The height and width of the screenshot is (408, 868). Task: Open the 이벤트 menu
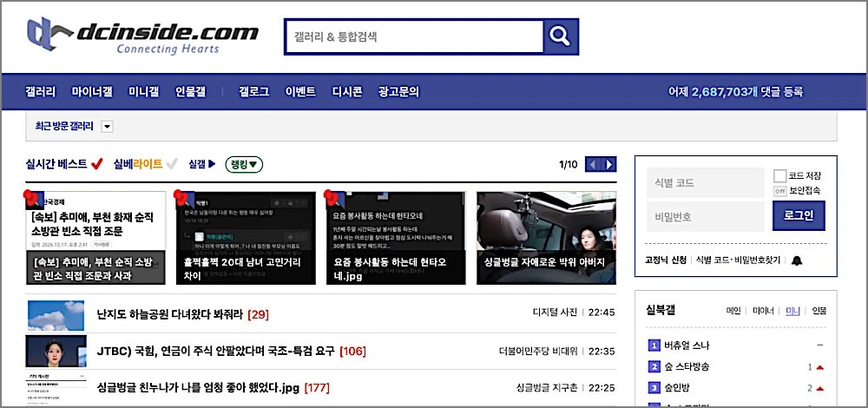point(300,92)
